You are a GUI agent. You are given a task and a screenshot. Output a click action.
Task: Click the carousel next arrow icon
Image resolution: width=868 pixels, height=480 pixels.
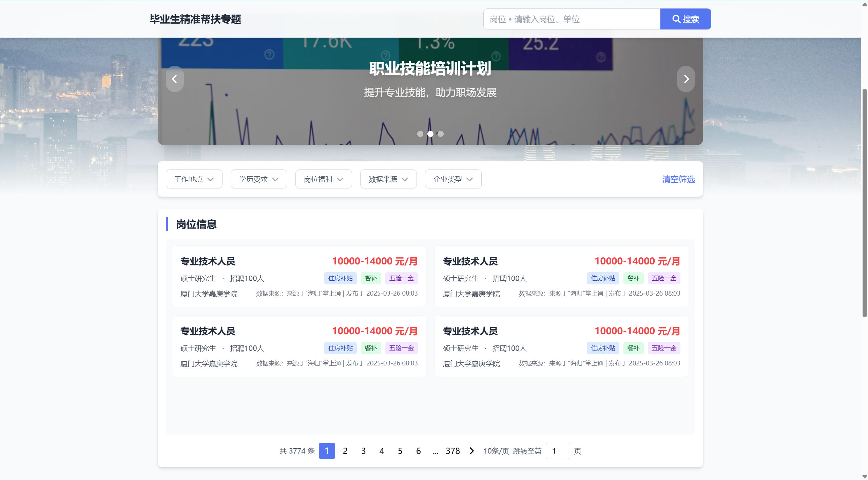(x=686, y=79)
